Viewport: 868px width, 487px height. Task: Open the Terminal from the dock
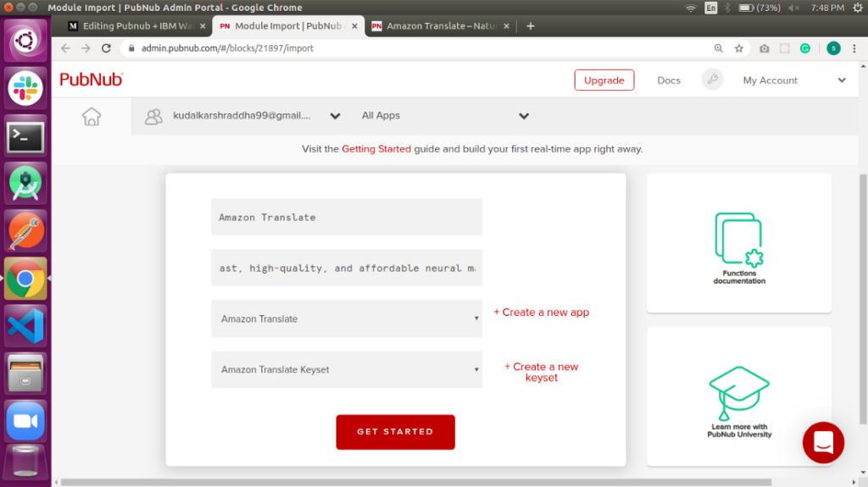[25, 136]
